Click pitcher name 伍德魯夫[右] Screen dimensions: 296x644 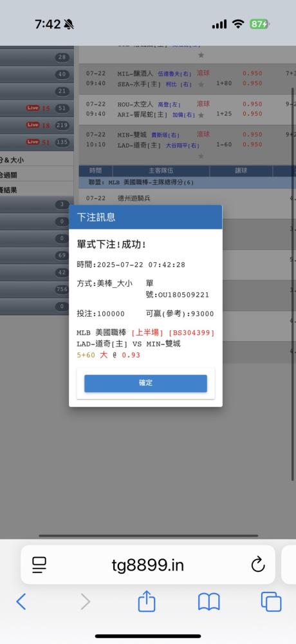(174, 74)
